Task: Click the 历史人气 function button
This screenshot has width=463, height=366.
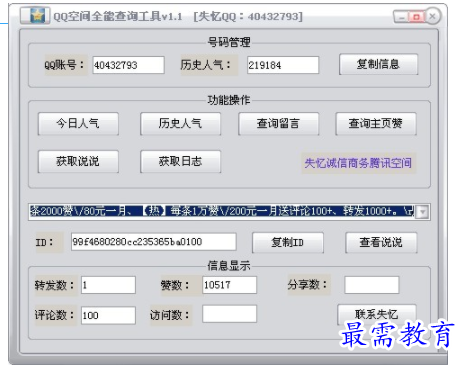Action: (x=180, y=124)
